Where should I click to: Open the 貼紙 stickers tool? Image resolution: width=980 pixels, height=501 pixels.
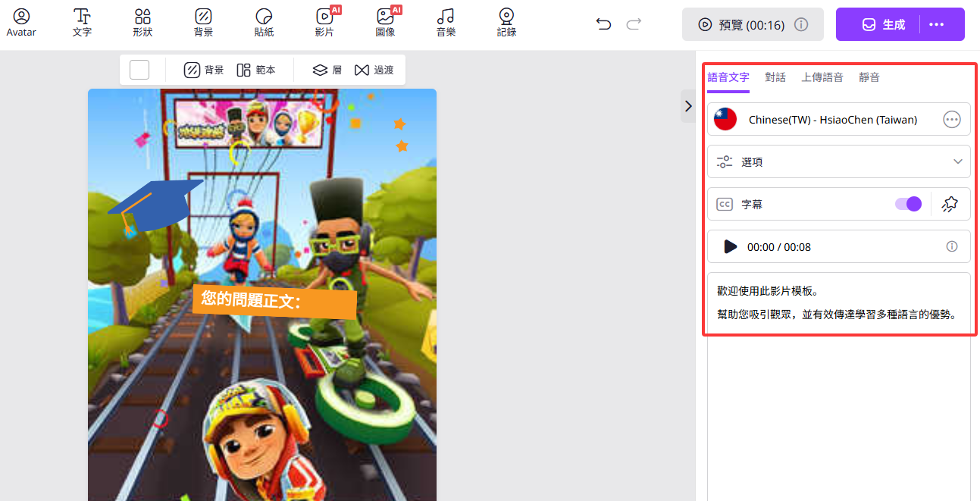coord(264,23)
